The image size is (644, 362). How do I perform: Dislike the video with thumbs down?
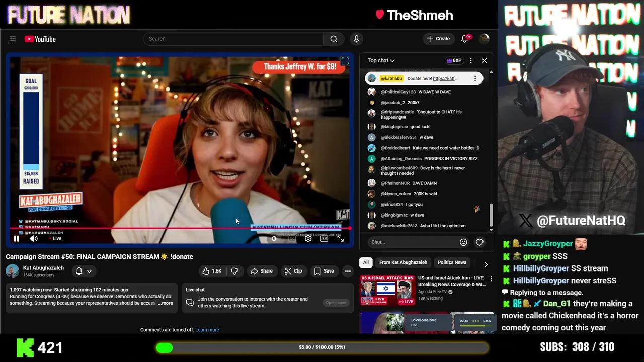point(234,271)
